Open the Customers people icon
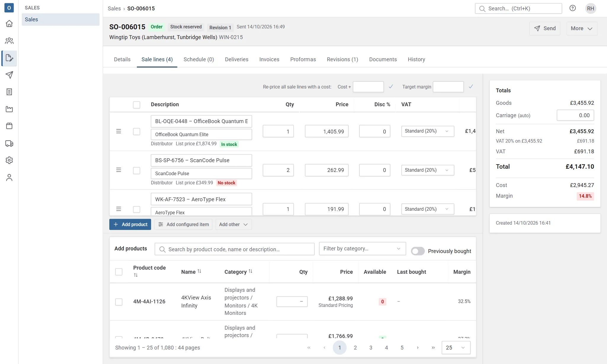This screenshot has width=607, height=364. pos(9,41)
